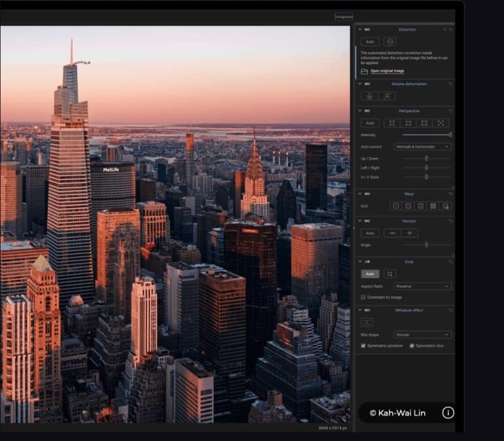Open the Aspect Ratio Preserve dropdown
Screen dimensions: 504x441
pos(422,286)
